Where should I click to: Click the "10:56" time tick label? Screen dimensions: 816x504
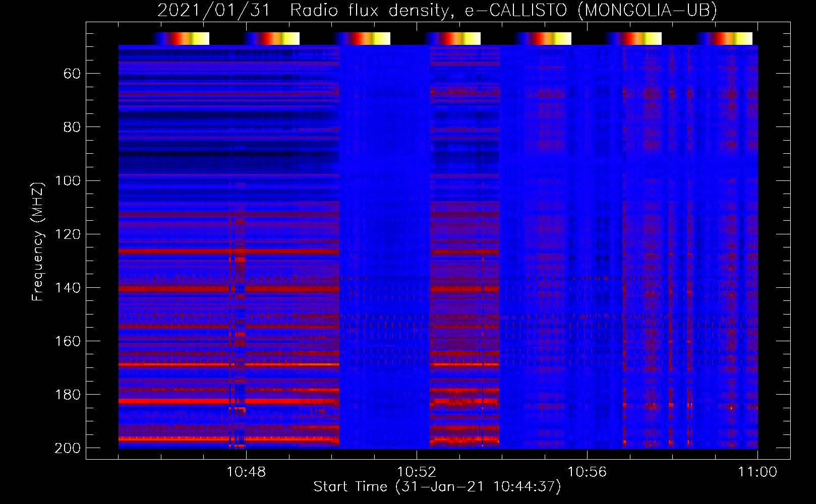pyautogui.click(x=587, y=472)
